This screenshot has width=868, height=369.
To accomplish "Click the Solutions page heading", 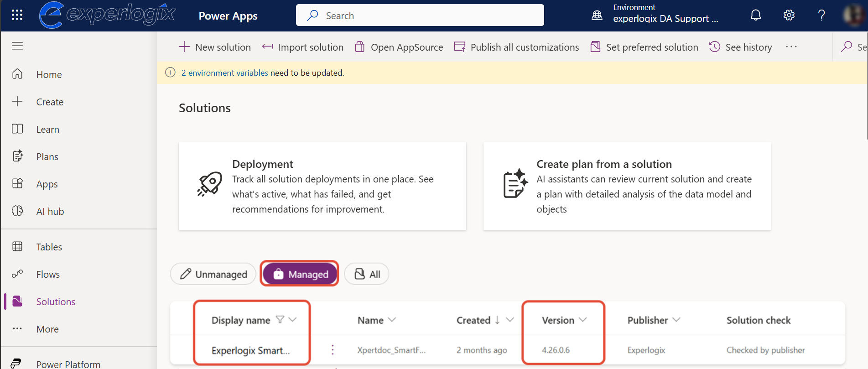I will (x=205, y=108).
